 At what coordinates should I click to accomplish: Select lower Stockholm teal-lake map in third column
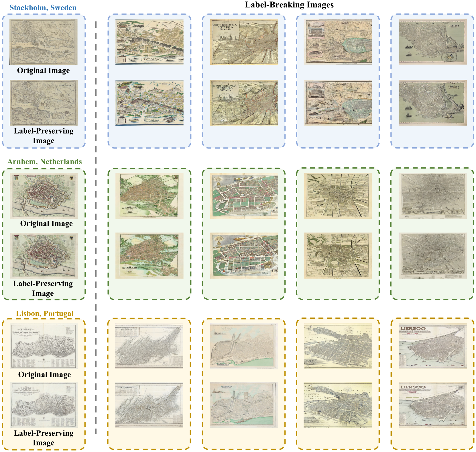pos(338,103)
